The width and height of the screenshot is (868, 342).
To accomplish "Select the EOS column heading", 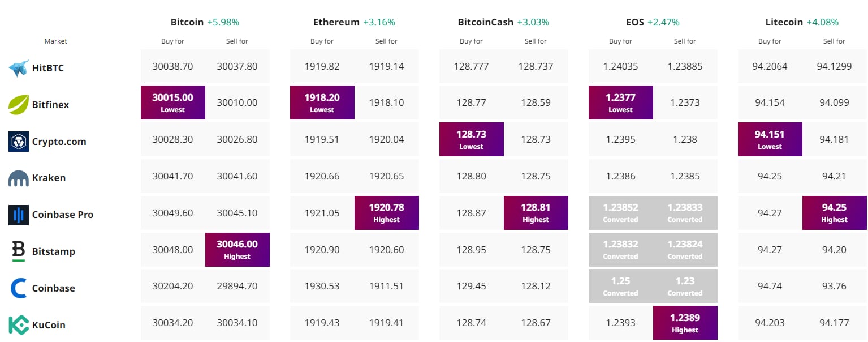I will (x=635, y=22).
